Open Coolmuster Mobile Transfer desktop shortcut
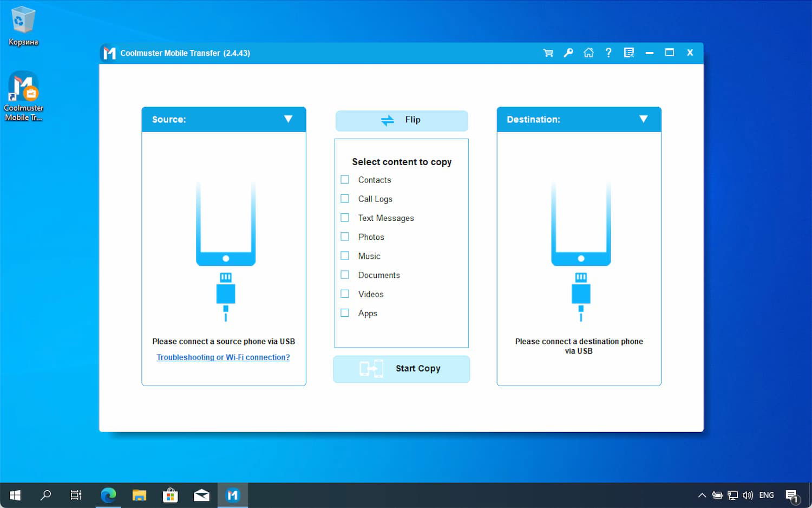 click(x=23, y=96)
